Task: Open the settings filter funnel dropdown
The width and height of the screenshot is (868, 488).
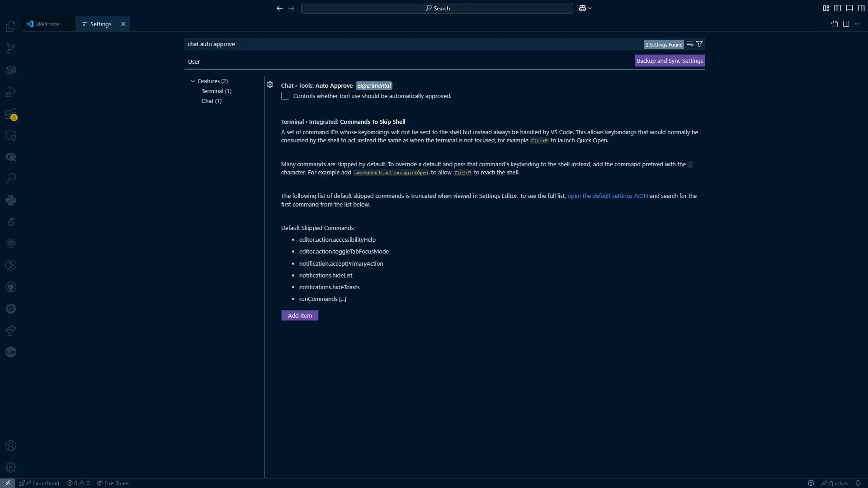Action: pos(699,44)
